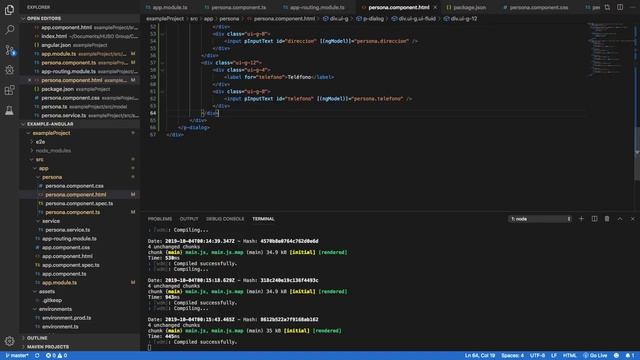Expand the e2e folder

pos(40,142)
